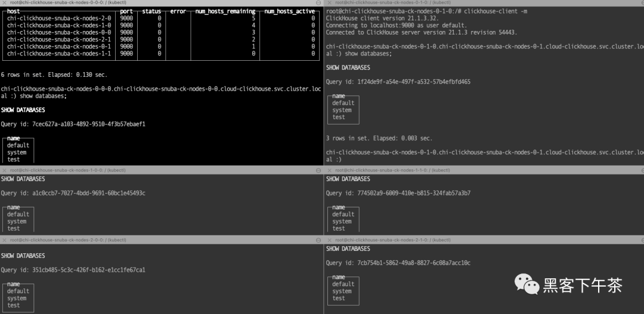Click 'default' database in nodes-1-0-0 pane
Screen dimensions: 644x314
(x=18, y=214)
